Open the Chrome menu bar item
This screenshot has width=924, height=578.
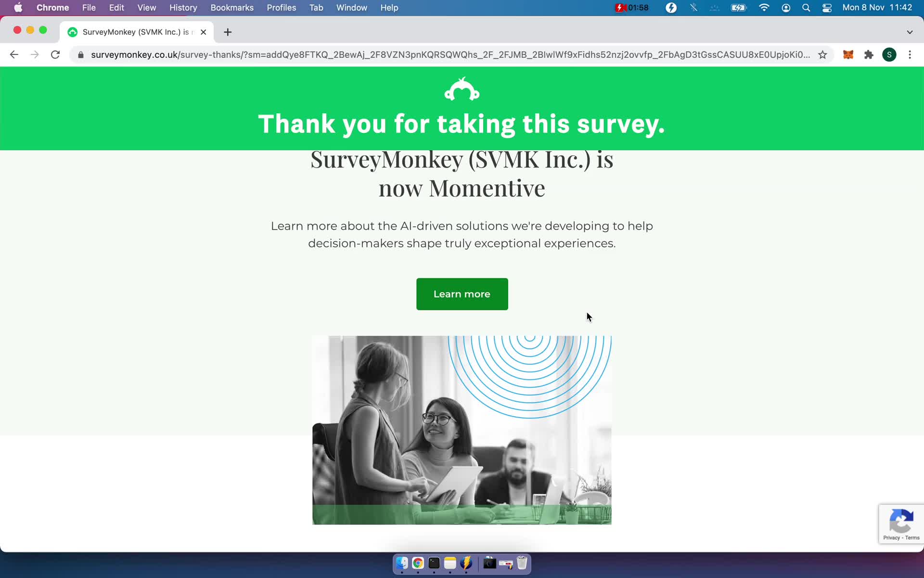click(52, 7)
